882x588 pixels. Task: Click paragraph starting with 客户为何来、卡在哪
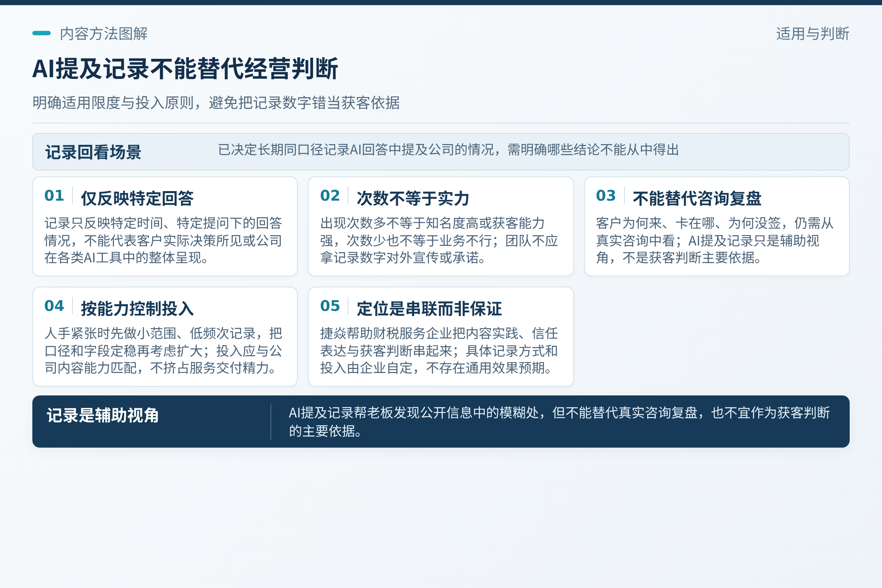[x=715, y=240]
